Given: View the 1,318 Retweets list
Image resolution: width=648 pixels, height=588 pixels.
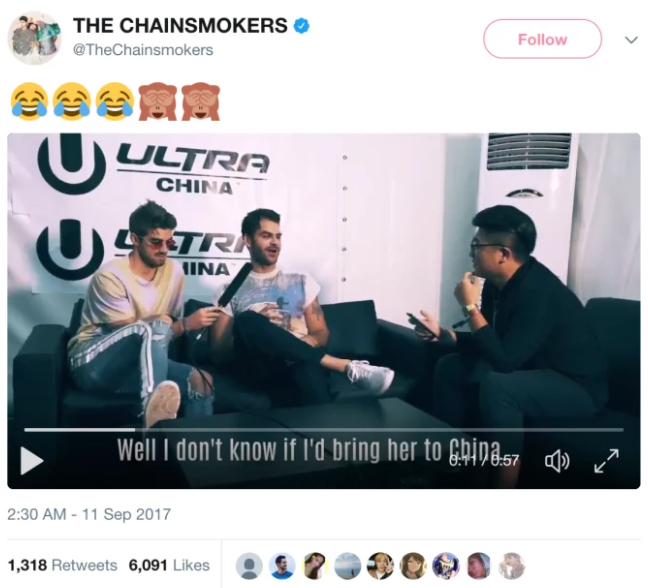Looking at the screenshot, I should click(x=62, y=565).
